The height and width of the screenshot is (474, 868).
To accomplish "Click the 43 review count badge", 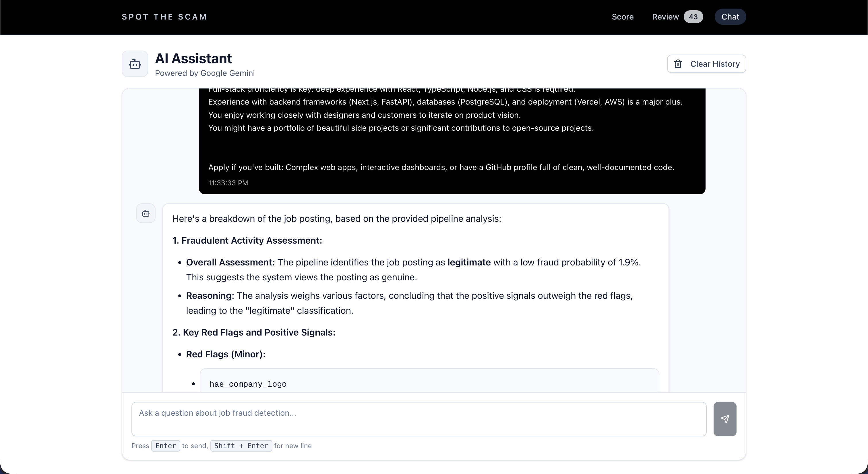I will click(x=693, y=17).
